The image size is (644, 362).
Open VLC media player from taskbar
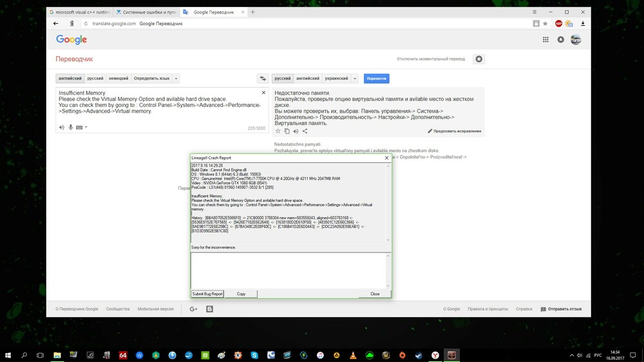[353, 356]
